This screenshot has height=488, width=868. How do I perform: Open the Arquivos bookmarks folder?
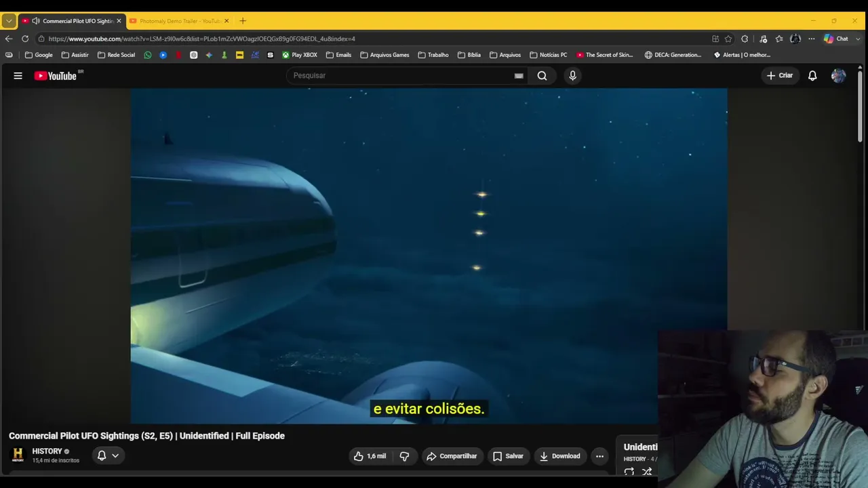click(505, 55)
